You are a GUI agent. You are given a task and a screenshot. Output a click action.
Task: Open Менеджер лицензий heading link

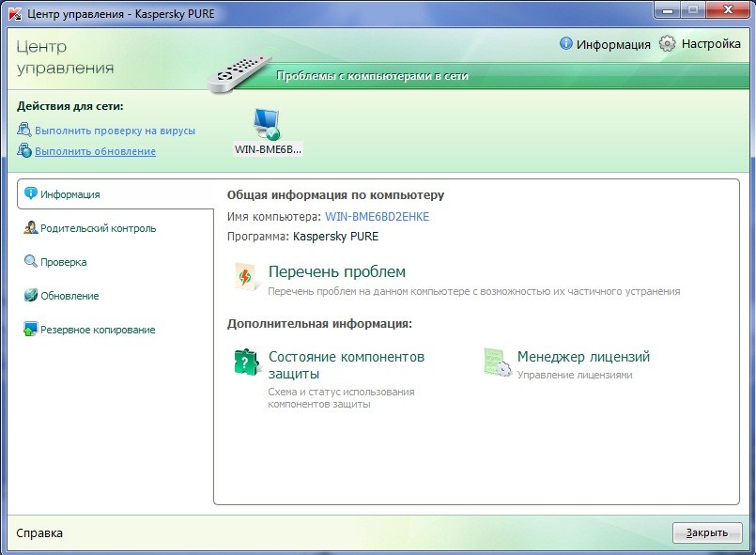[x=583, y=356]
